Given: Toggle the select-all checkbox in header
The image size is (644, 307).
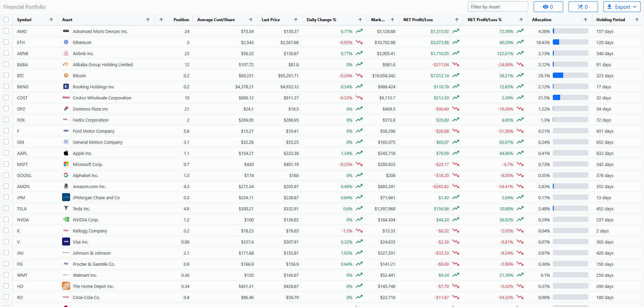Looking at the screenshot, I should (x=6, y=19).
